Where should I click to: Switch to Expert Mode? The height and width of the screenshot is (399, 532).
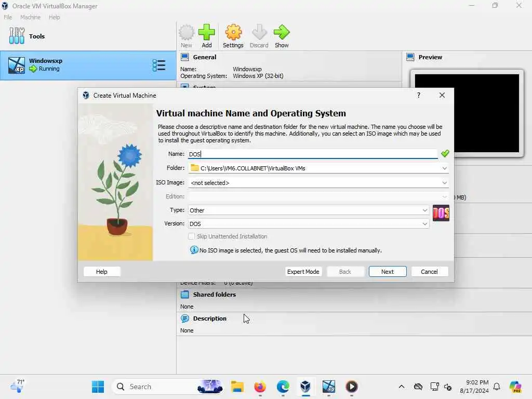pos(303,271)
